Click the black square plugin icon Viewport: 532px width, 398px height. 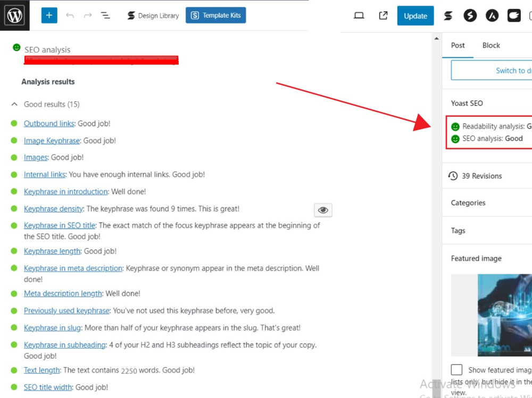click(514, 15)
